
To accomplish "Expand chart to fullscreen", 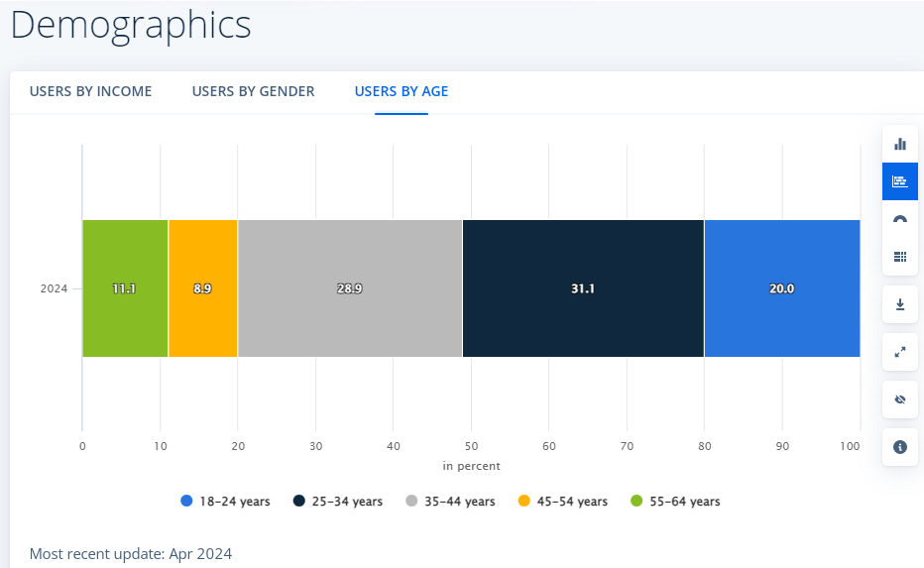I will pyautogui.click(x=900, y=352).
